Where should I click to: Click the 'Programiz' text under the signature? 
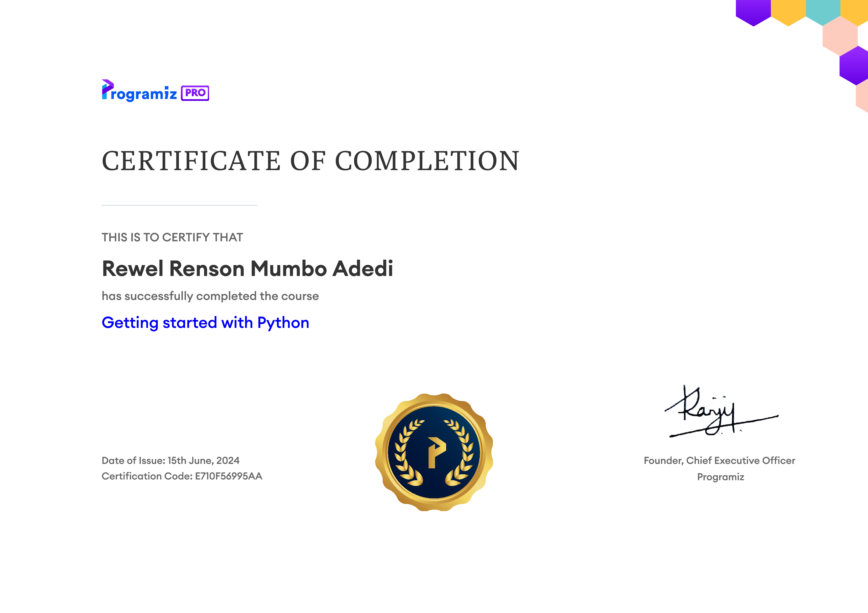pyautogui.click(x=721, y=477)
